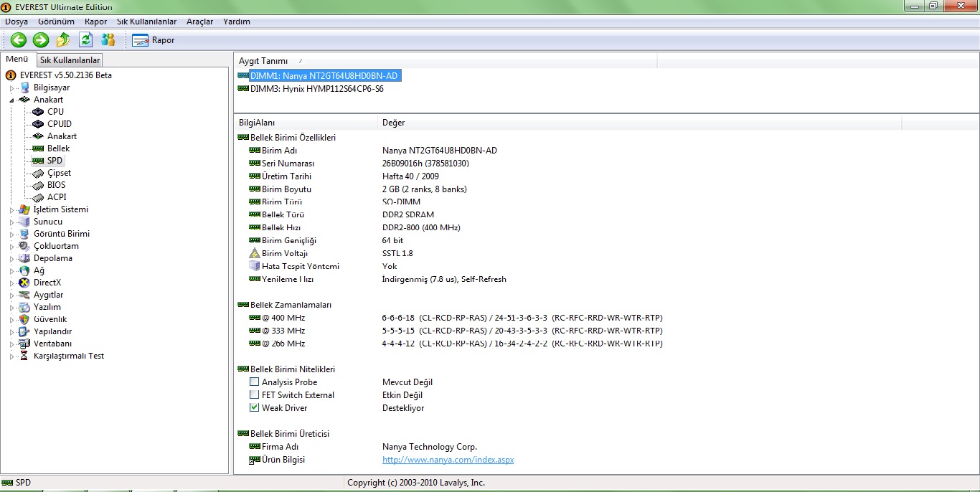Image resolution: width=980 pixels, height=492 pixels.
Task: Click the EVEREST v5.50.2136 Beta root icon
Action: 11,75
